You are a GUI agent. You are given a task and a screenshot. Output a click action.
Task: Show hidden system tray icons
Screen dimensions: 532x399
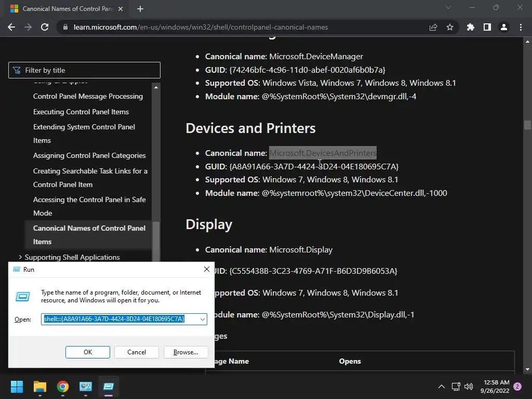pos(442,387)
